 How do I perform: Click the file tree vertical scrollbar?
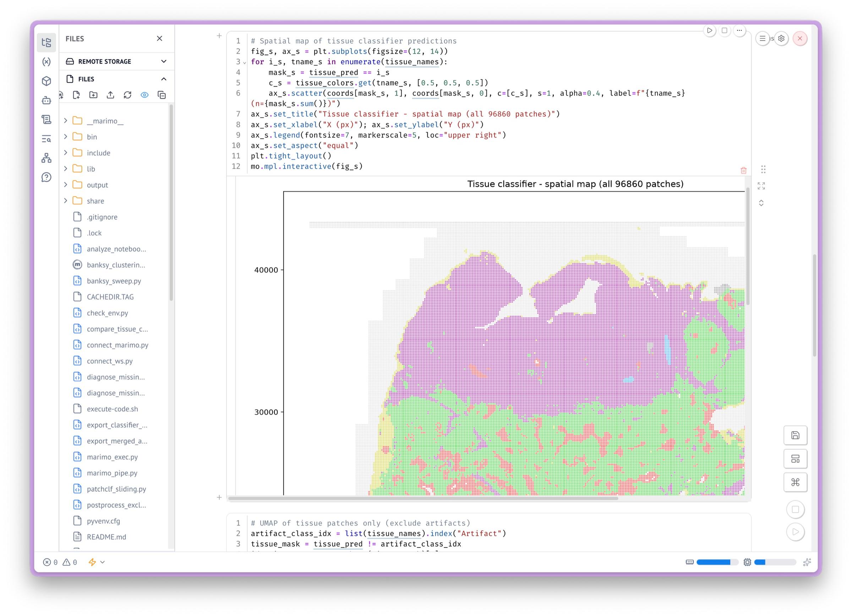(x=171, y=203)
